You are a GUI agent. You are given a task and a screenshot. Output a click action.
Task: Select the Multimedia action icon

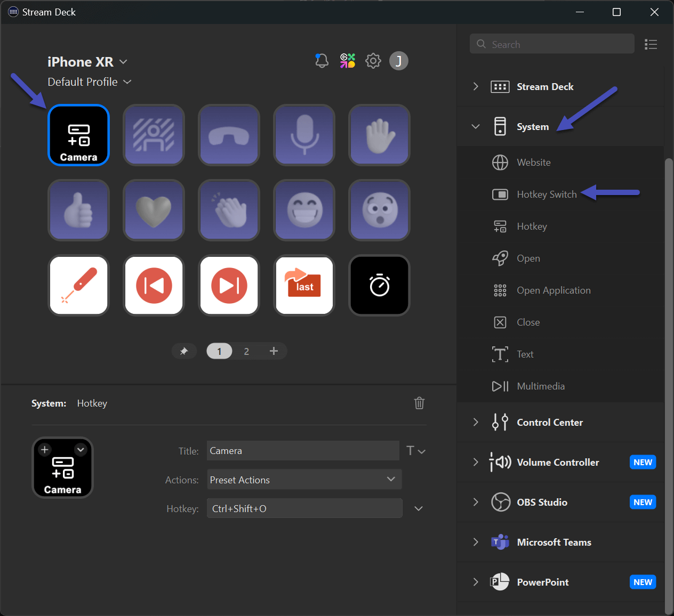(500, 386)
